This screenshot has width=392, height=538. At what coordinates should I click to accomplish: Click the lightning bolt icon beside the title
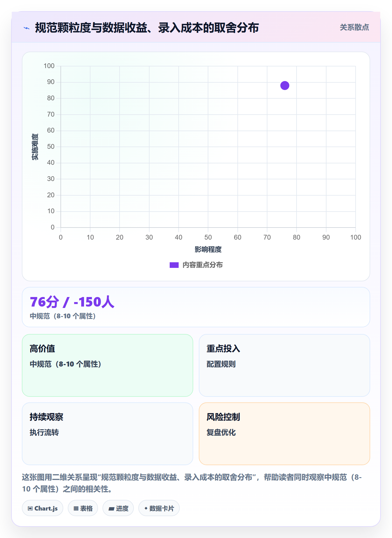[x=27, y=28]
